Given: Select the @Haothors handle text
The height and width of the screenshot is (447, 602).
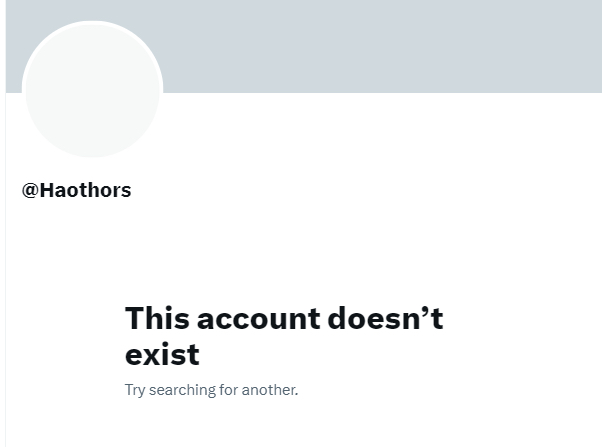Looking at the screenshot, I should click(x=77, y=190).
